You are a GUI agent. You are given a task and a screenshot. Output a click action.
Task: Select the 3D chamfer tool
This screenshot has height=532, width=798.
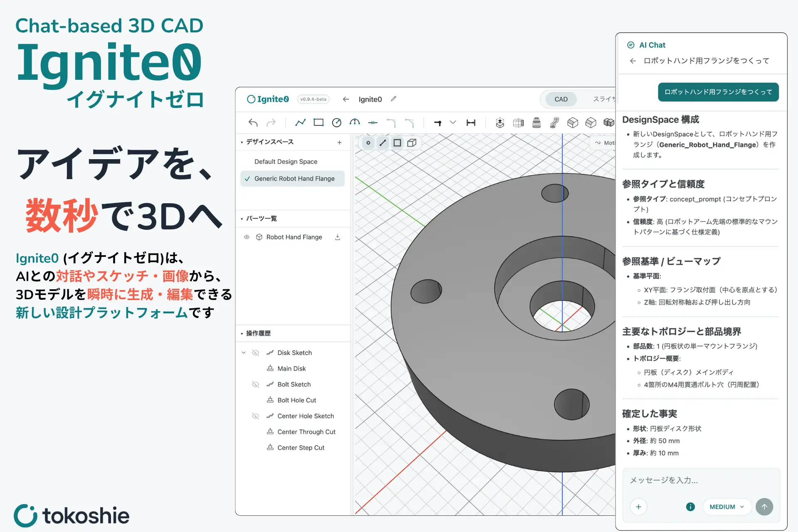591,123
